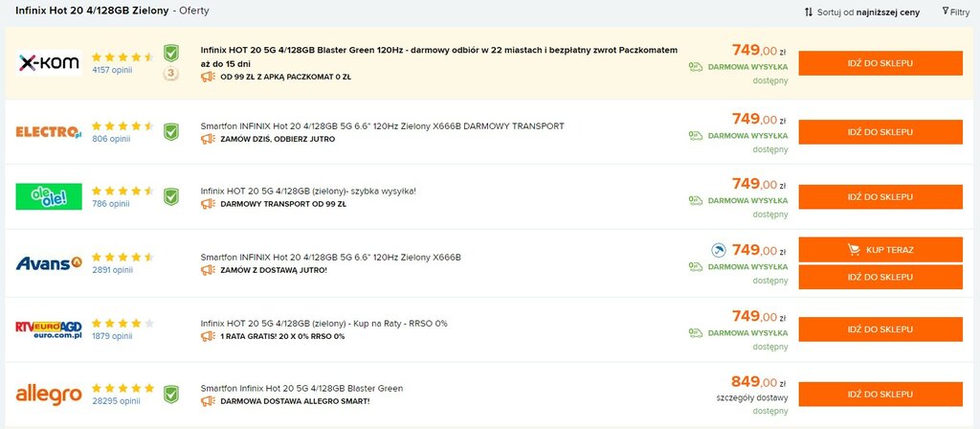Click the green shield badge in Electro.pl row

click(x=171, y=132)
